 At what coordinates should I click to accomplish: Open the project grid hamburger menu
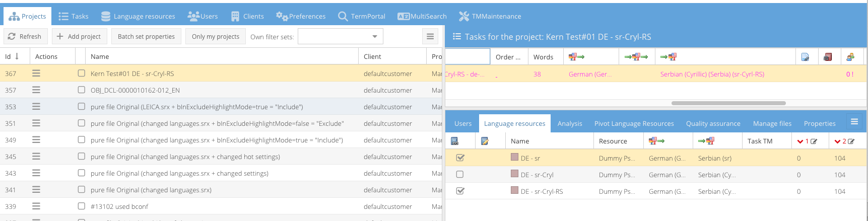tap(430, 36)
